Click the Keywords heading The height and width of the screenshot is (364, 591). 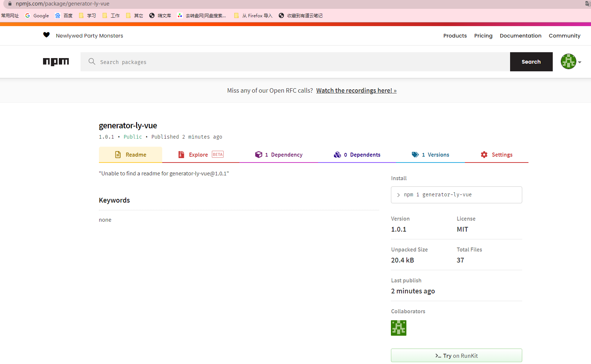point(114,200)
